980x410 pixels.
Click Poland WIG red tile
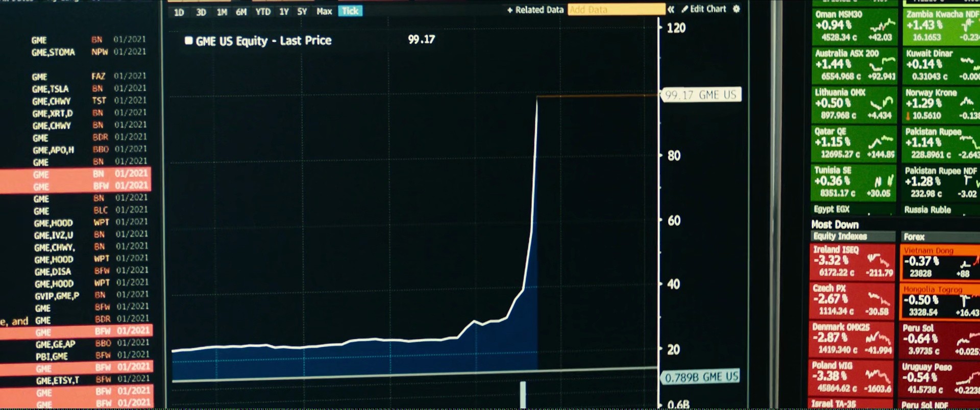[851, 378]
